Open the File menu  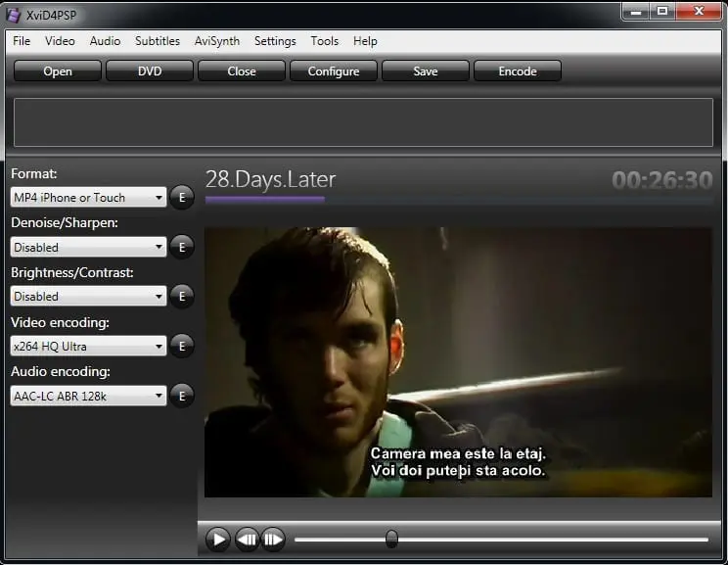click(x=22, y=41)
